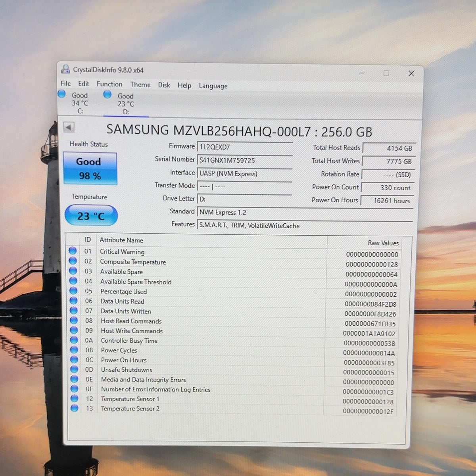
Task: Click the status circle for Available Spare Threshold
Action: pos(73,280)
